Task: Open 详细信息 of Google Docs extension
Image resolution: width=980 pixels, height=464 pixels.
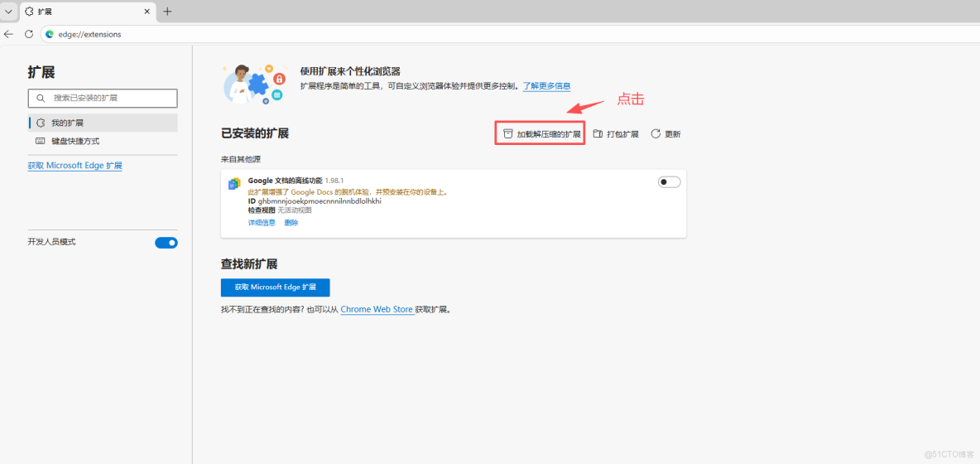Action: pyautogui.click(x=262, y=223)
